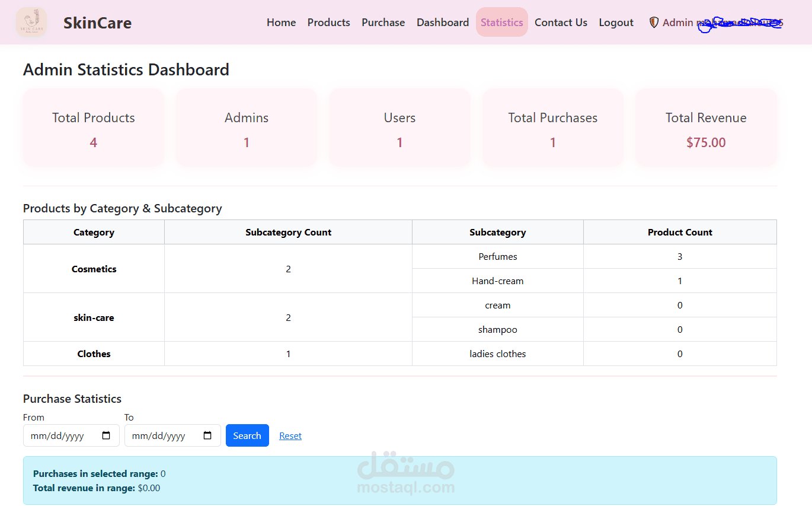Click the Hand-cream subcategory cell
812x506 pixels.
pos(498,281)
